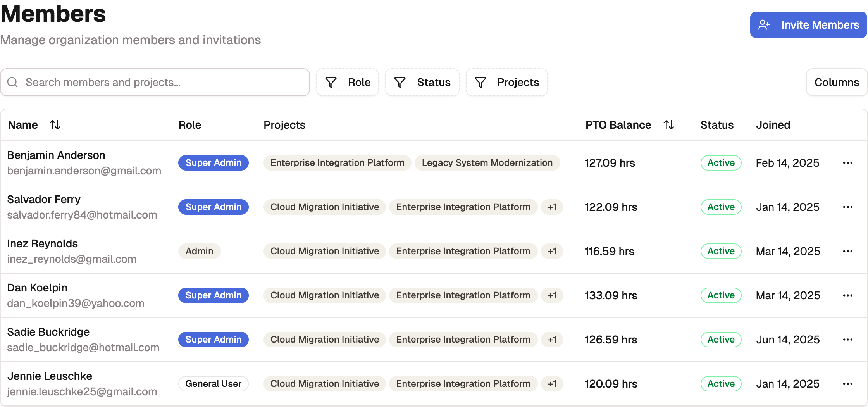Viewport: 868px width, 407px height.
Task: Click Inez Reynolds' name
Action: pyautogui.click(x=43, y=243)
